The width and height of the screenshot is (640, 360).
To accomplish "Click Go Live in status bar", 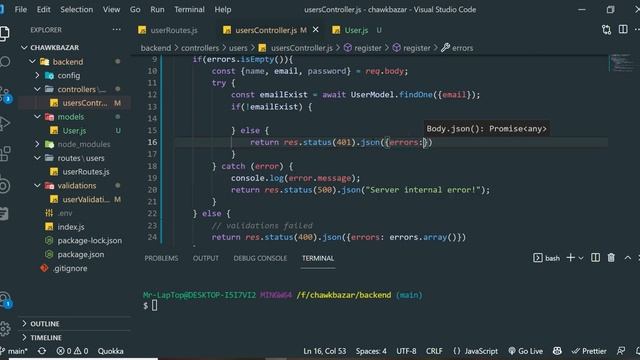I will (525, 351).
